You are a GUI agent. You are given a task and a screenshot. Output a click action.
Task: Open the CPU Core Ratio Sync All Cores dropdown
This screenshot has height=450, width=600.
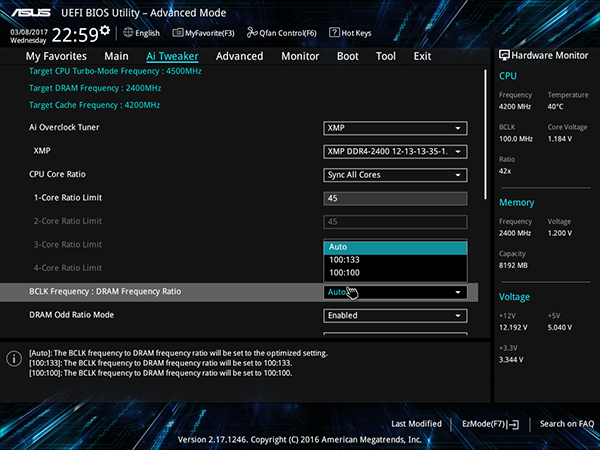tap(395, 175)
